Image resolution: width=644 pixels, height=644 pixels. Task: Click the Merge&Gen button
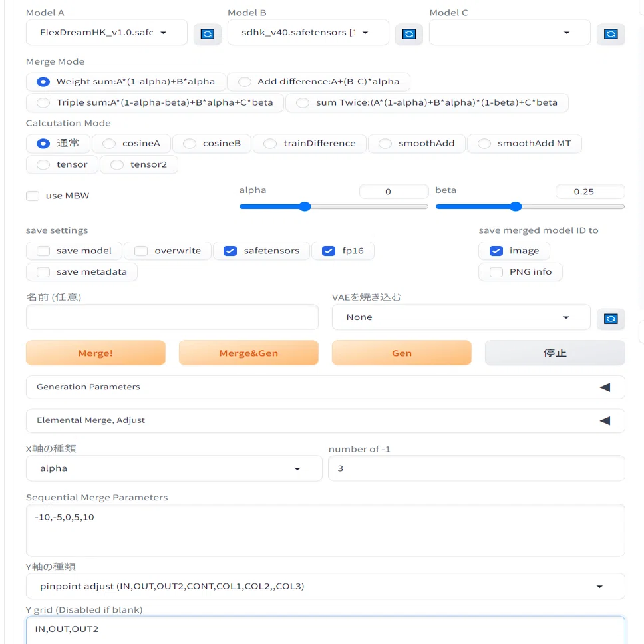pos(248,353)
